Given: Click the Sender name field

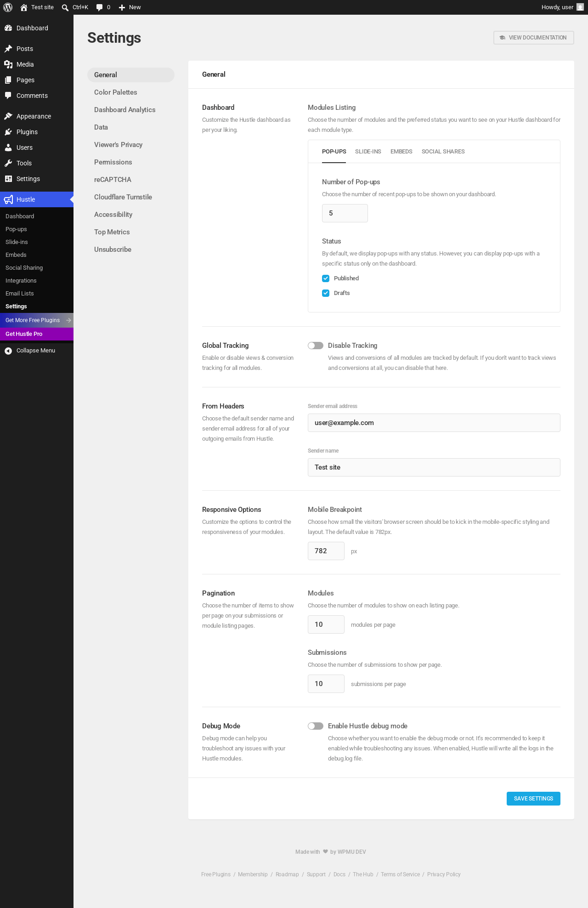Looking at the screenshot, I should [x=434, y=467].
